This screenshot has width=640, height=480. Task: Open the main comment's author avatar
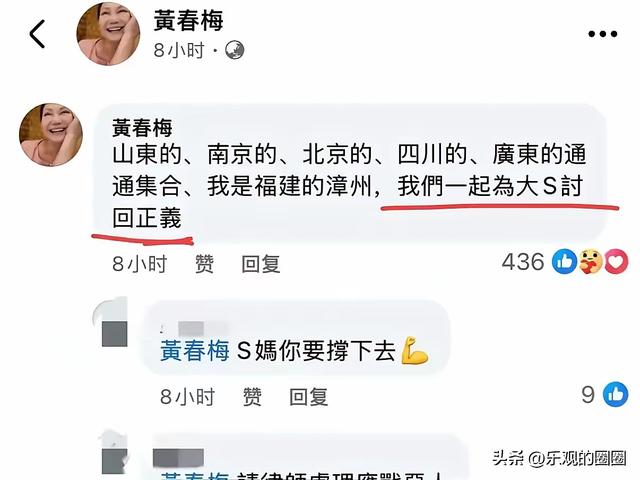[x=51, y=135]
